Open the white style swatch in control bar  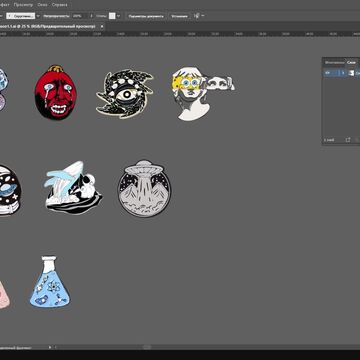tap(112, 16)
